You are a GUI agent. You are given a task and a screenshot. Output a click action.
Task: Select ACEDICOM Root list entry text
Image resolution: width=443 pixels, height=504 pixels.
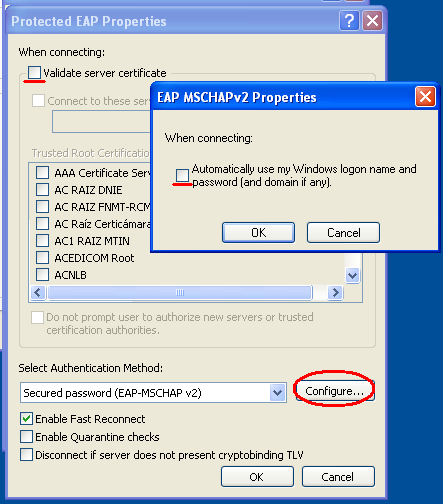94,258
